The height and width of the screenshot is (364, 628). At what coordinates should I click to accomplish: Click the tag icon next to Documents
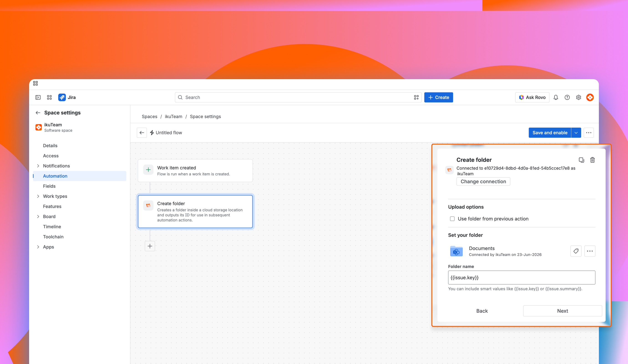click(x=576, y=251)
